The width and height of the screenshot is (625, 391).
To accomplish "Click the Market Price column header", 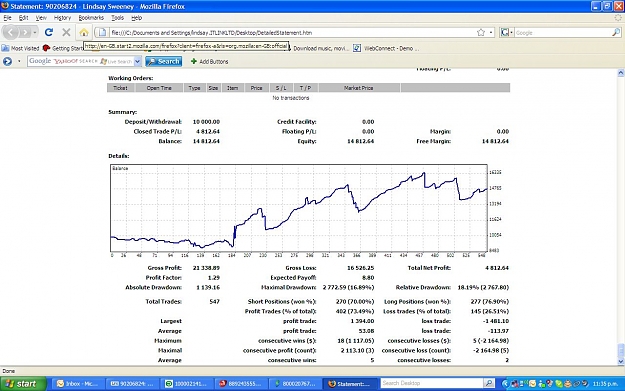I will [359, 88].
